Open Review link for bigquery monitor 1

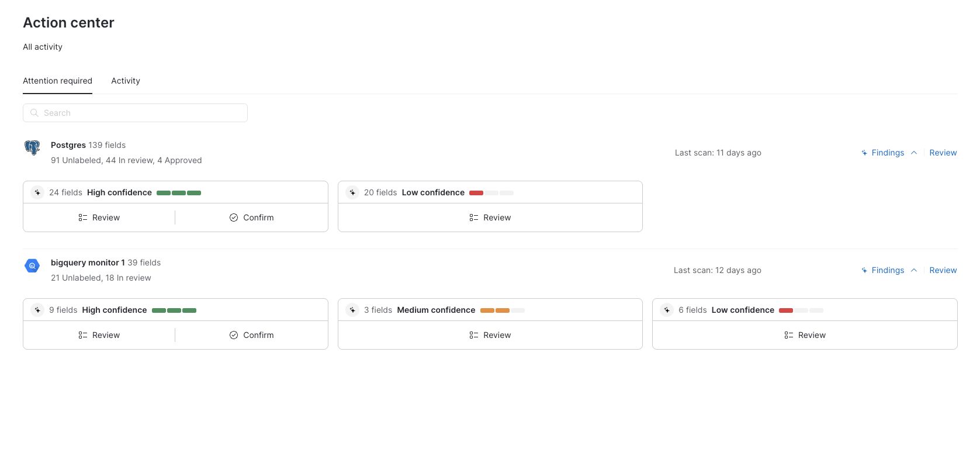(943, 270)
